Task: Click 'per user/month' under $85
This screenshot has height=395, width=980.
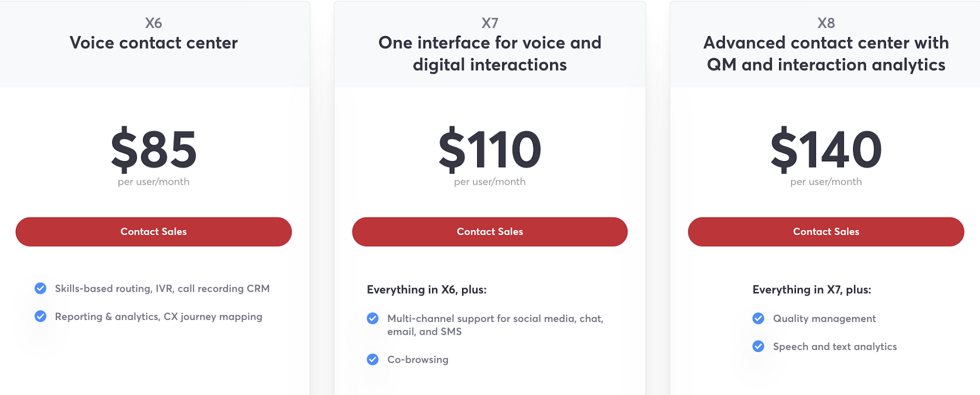Action: pyautogui.click(x=153, y=182)
